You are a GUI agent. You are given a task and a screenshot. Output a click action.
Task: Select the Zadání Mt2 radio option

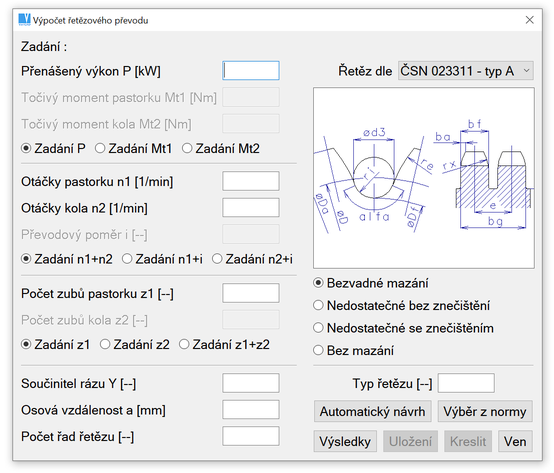[x=221, y=148]
